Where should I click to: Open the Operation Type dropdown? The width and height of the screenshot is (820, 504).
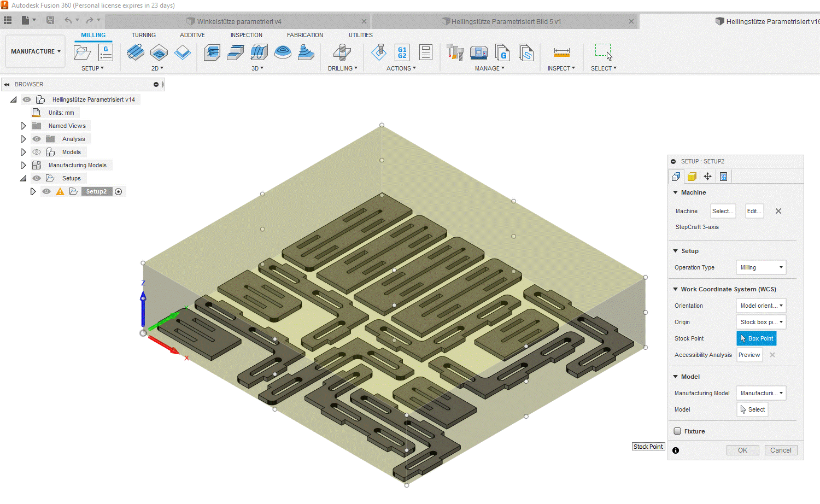click(x=761, y=267)
